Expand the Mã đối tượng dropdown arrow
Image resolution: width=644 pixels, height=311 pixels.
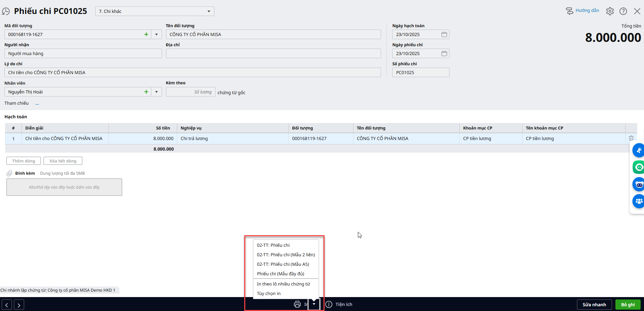156,34
